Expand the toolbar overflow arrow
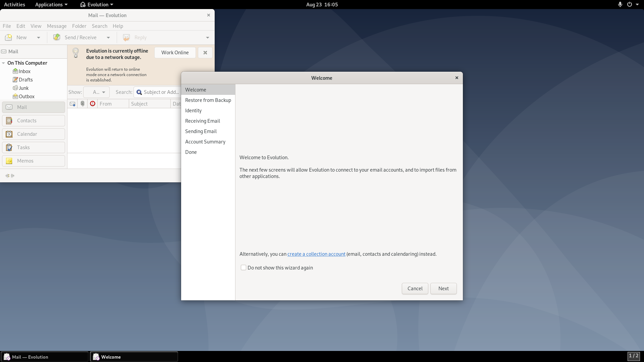The height and width of the screenshot is (362, 644). [x=208, y=38]
